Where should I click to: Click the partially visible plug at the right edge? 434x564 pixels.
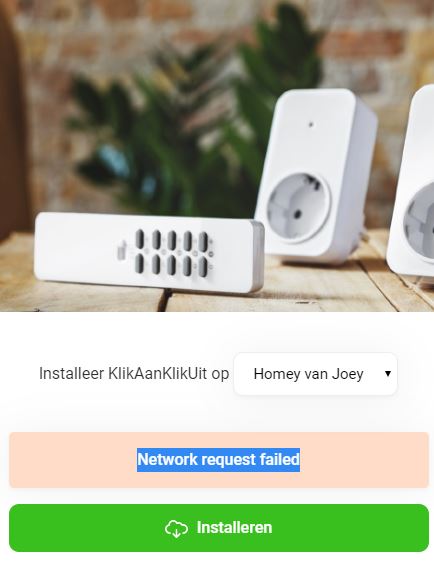(413, 186)
